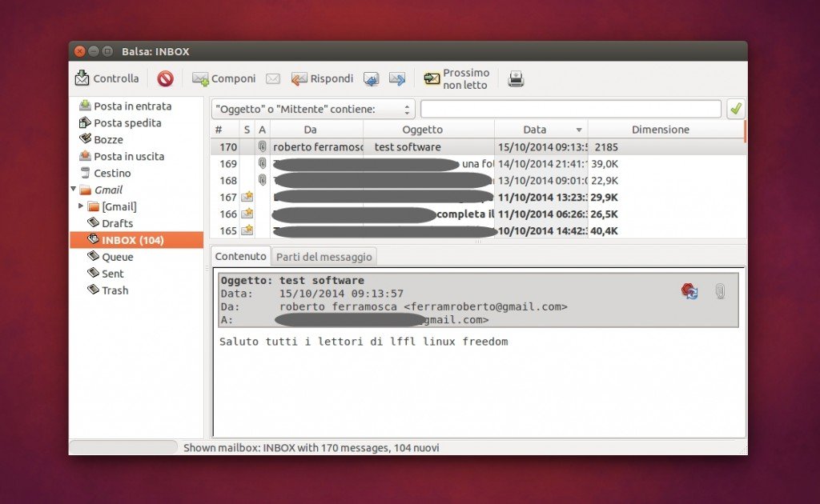Screen dimensions: 820x504
Task: Click the attachment icon in the message header
Action: [718, 290]
